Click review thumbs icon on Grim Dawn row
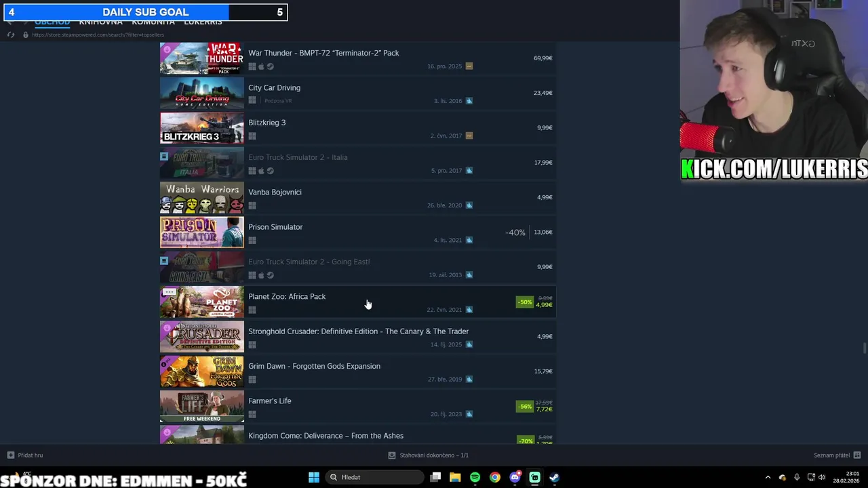 pyautogui.click(x=469, y=380)
